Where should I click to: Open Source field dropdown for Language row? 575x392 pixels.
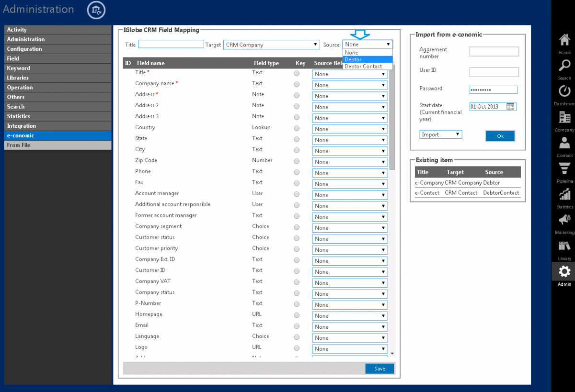[350, 338]
